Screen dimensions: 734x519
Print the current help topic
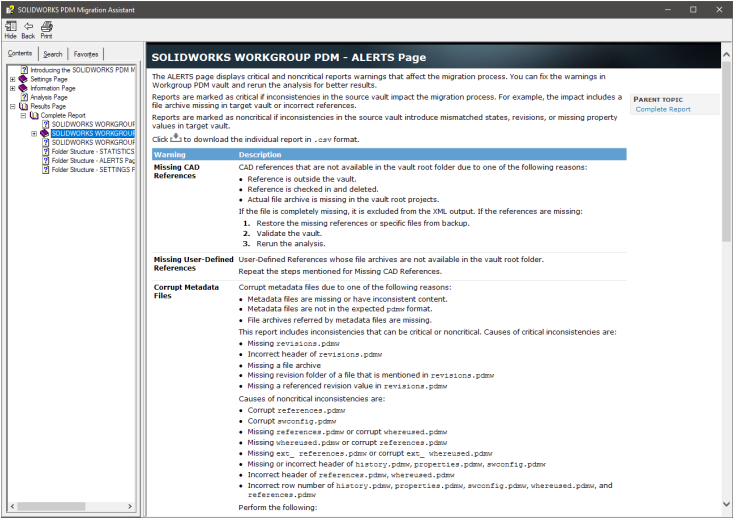tap(46, 29)
